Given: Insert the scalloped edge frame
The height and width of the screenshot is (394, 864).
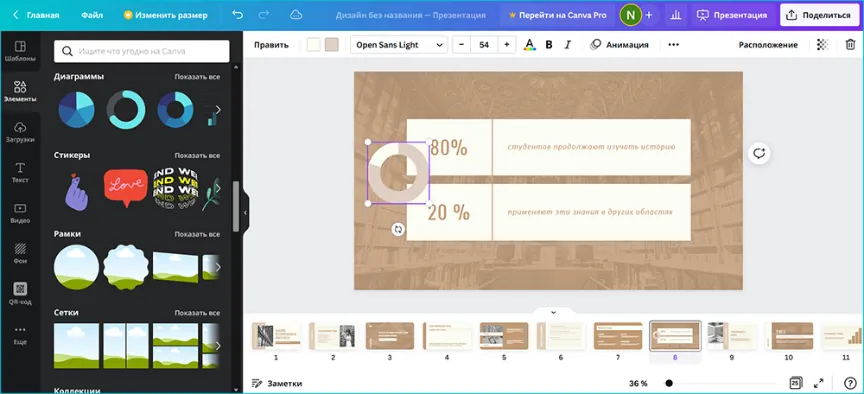Looking at the screenshot, I should tap(126, 267).
